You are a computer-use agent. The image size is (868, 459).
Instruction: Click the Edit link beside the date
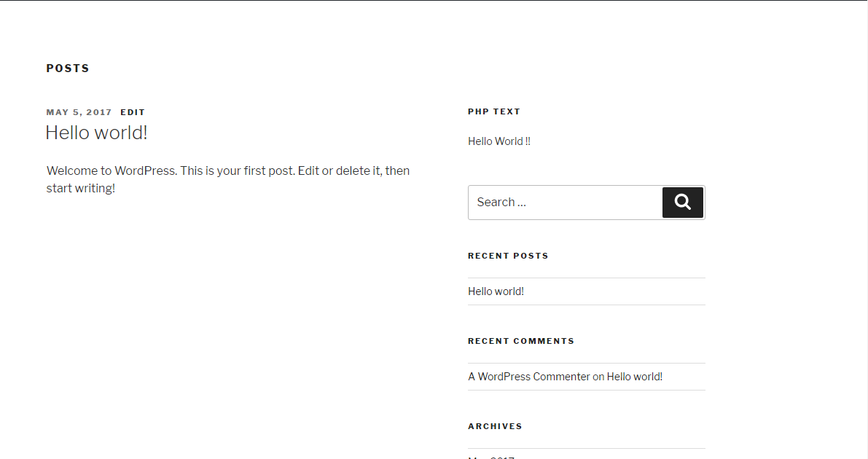(x=133, y=112)
